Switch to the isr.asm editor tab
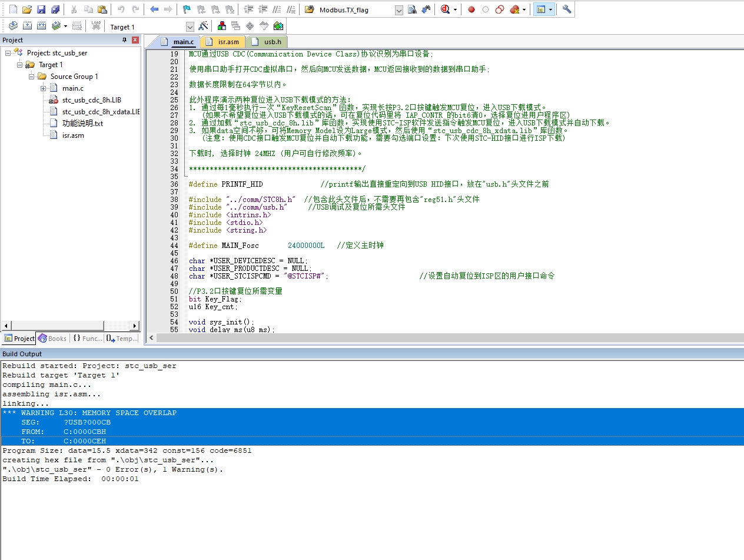The height and width of the screenshot is (560, 744). point(222,42)
